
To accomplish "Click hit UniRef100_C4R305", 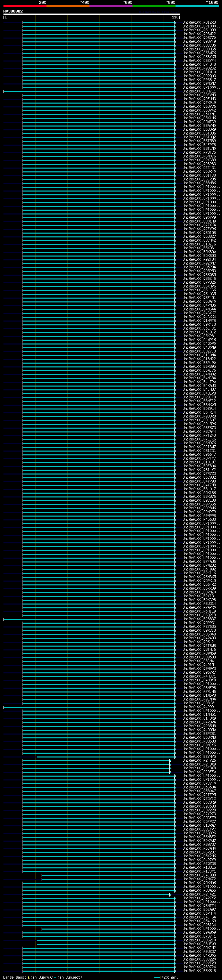I will point(199,955).
